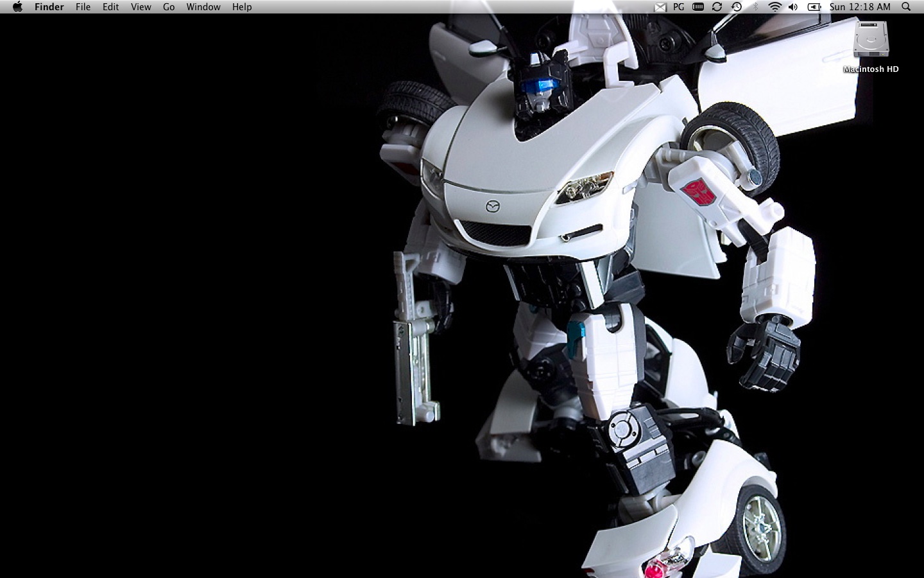Open the battery charging status menu
Screen dimensions: 924x578
coord(814,7)
